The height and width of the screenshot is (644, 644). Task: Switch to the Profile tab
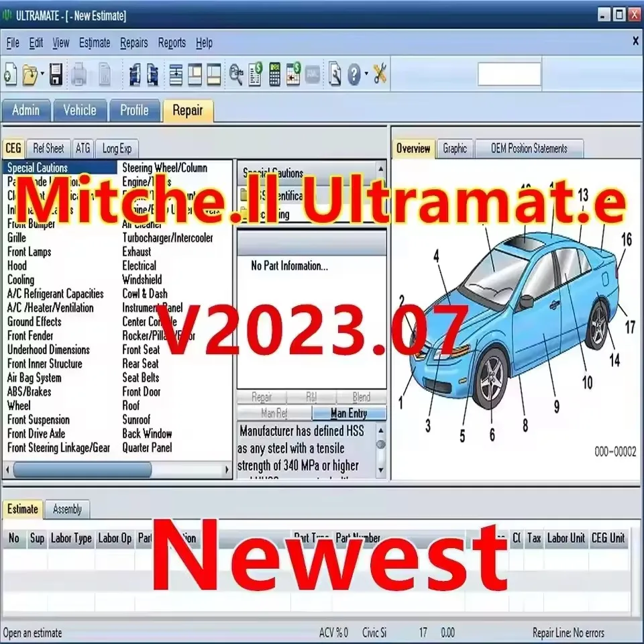coord(134,110)
